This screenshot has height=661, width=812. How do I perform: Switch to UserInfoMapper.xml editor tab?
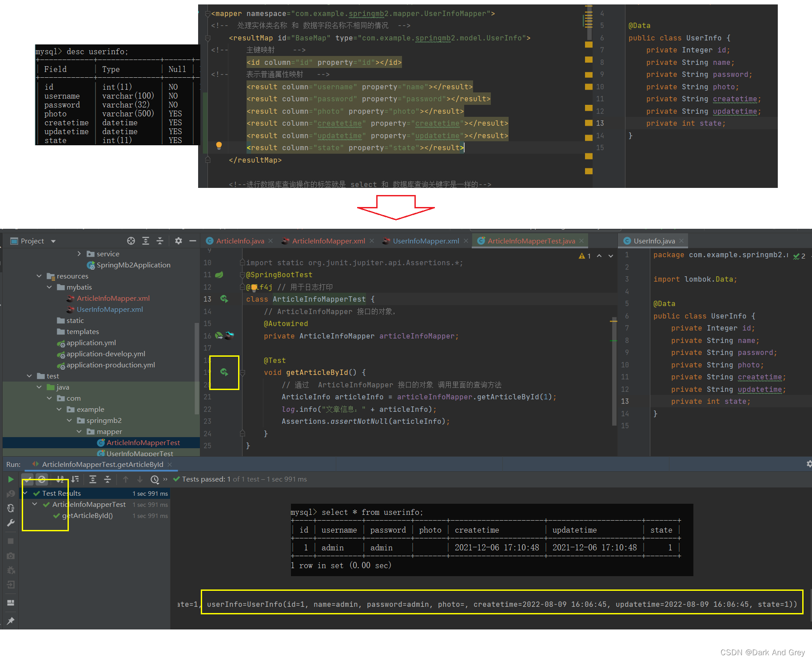(x=426, y=241)
